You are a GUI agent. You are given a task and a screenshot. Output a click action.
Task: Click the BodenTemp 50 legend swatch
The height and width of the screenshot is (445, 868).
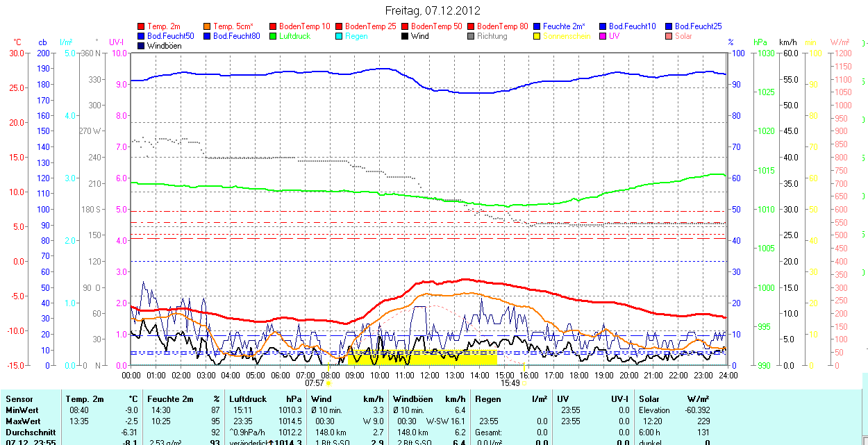point(406,26)
